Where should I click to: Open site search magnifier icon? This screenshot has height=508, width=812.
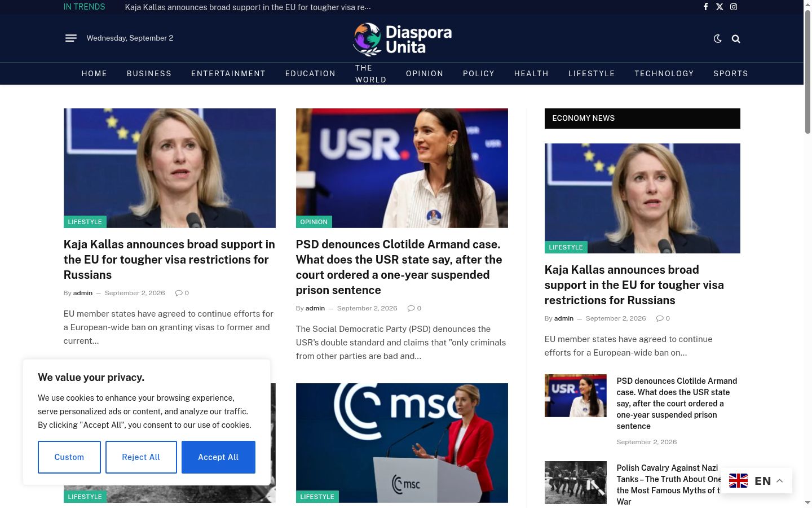(736, 39)
